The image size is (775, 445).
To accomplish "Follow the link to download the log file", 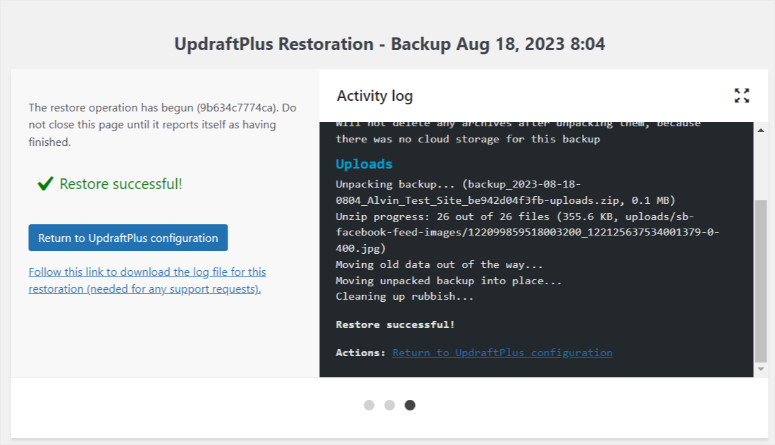I will pyautogui.click(x=146, y=280).
